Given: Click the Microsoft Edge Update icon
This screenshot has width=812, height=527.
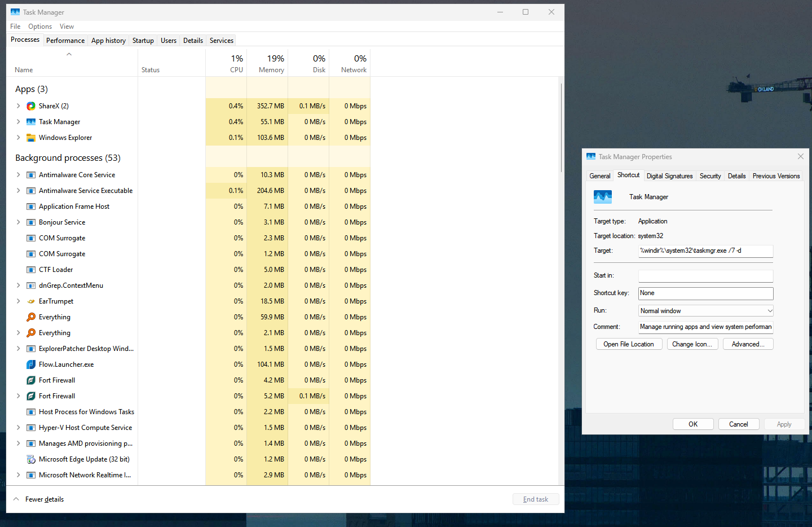Looking at the screenshot, I should coord(31,459).
